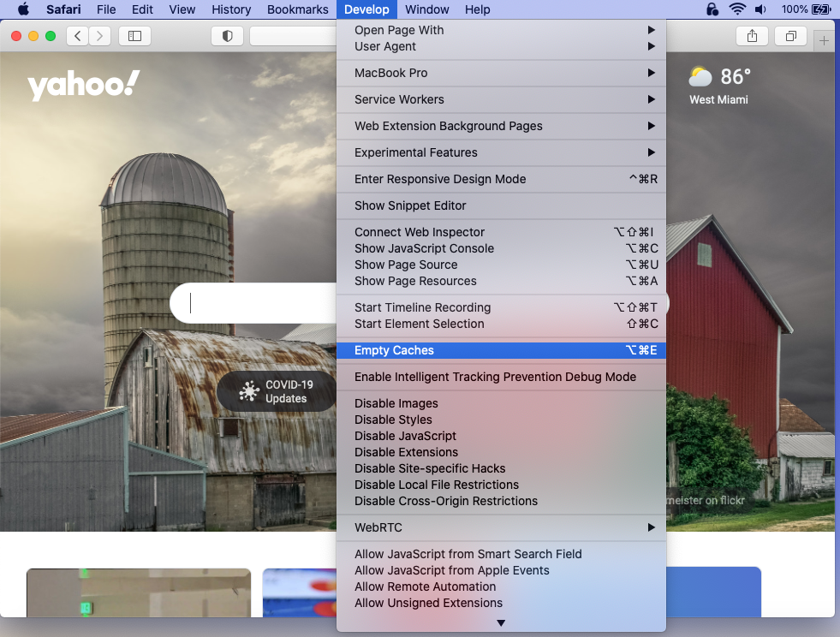Viewport: 840px width, 637px height.
Task: Choose Show JavaScript Console
Action: (501, 248)
